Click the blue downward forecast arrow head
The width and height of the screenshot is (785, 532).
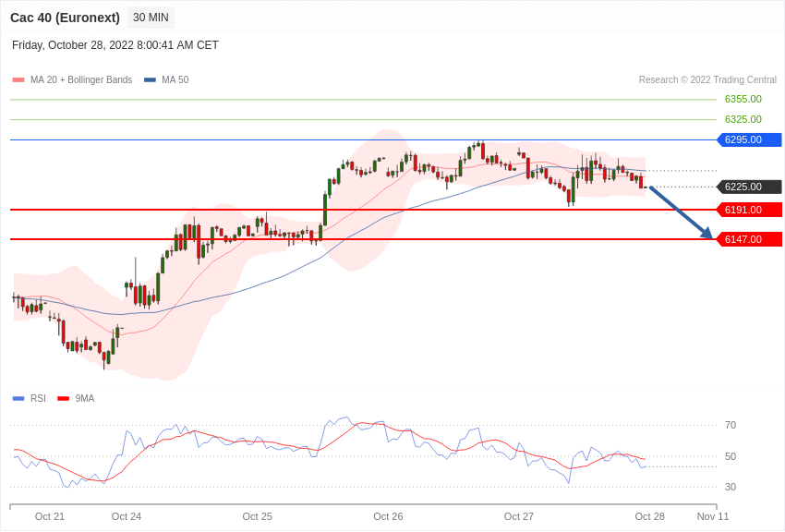[706, 234]
